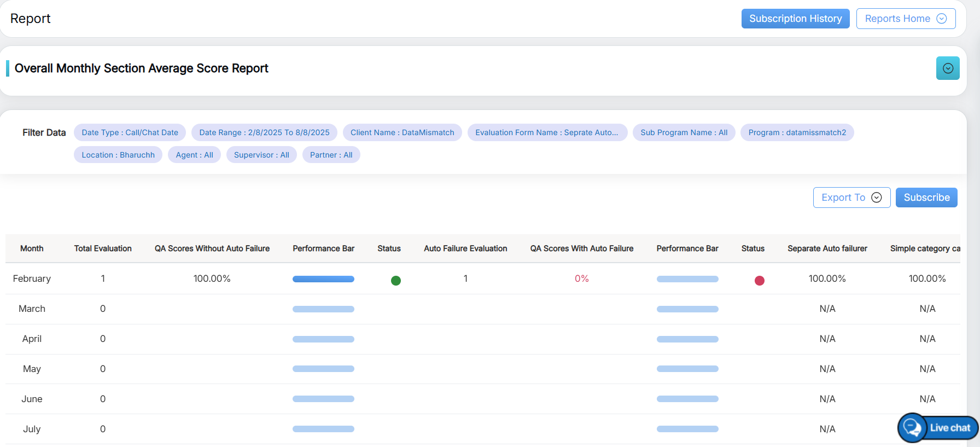Click the QA Scores With Auto Failure header
The width and height of the screenshot is (980, 447).
pos(581,248)
